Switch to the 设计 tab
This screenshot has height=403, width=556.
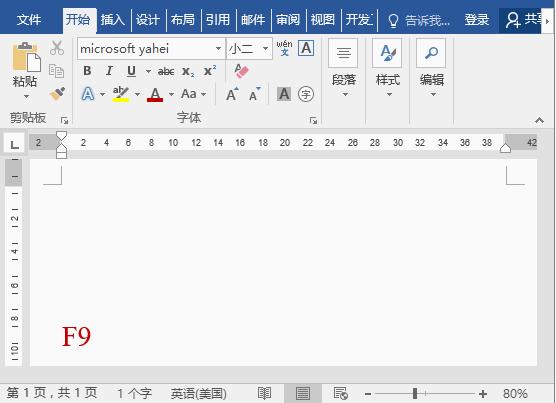[x=148, y=20]
